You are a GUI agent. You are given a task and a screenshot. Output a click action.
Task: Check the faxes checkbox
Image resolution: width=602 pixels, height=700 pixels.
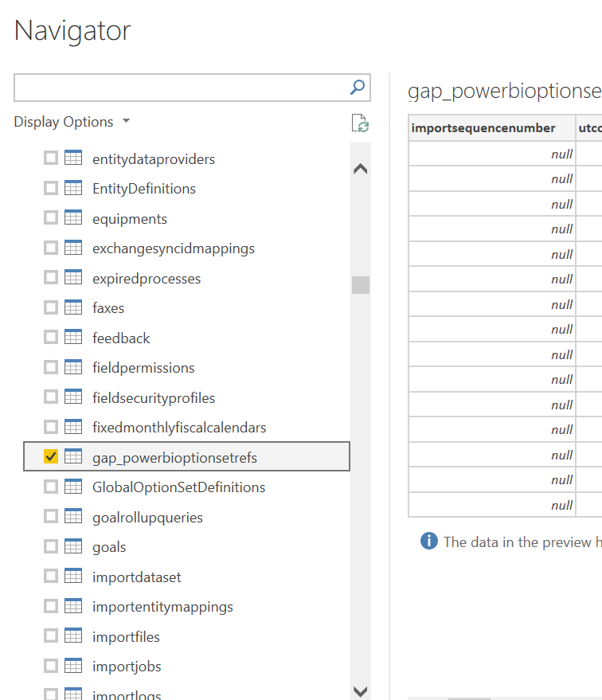(51, 307)
